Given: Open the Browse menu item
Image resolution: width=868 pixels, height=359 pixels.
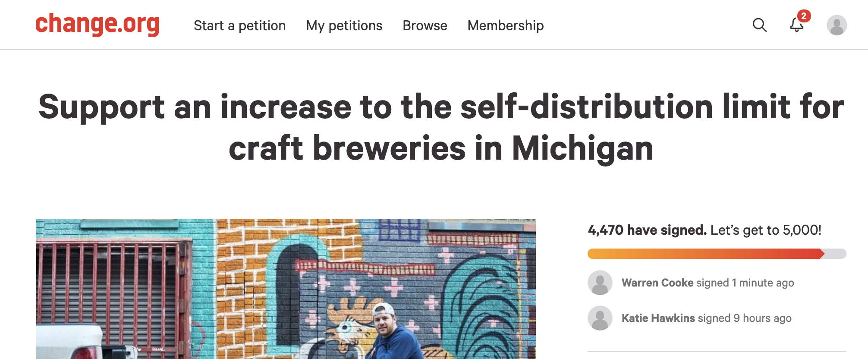Looking at the screenshot, I should [425, 25].
